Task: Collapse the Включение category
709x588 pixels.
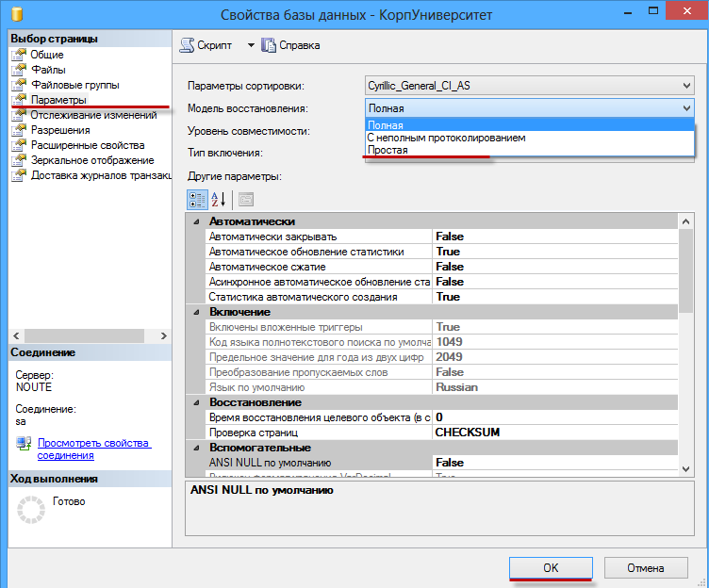Action: click(x=196, y=312)
